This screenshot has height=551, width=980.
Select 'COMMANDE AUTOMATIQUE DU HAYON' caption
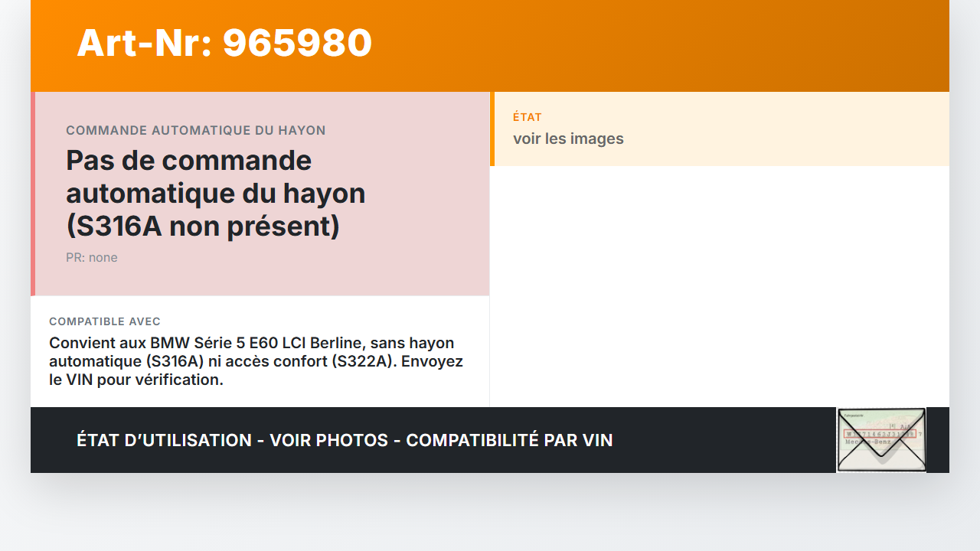(x=196, y=130)
